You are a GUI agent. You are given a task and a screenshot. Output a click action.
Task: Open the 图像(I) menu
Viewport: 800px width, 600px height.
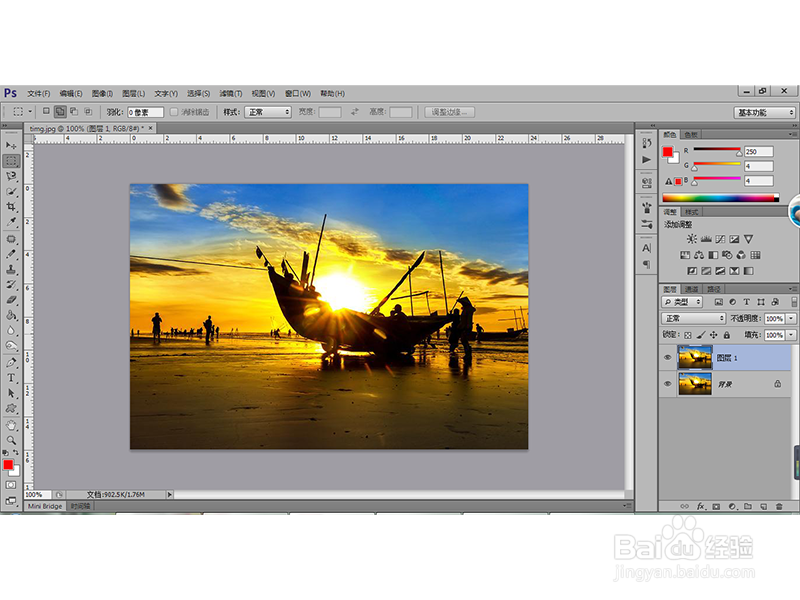102,93
